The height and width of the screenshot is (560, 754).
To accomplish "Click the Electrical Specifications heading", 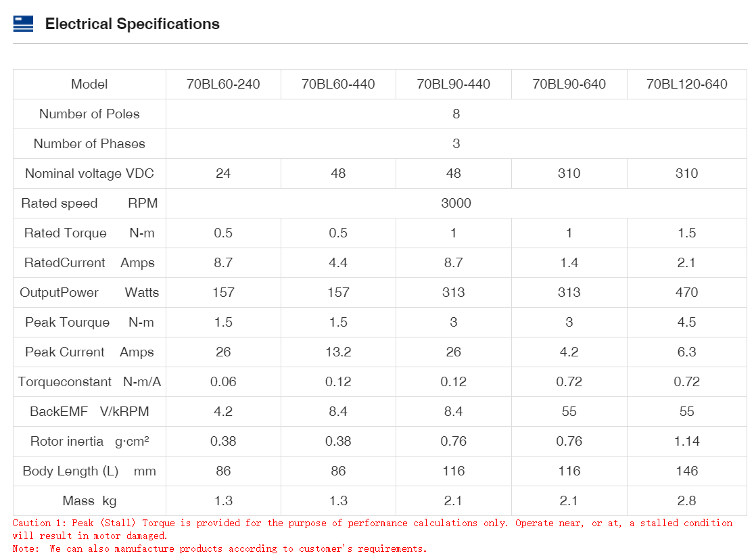I will [x=132, y=24].
